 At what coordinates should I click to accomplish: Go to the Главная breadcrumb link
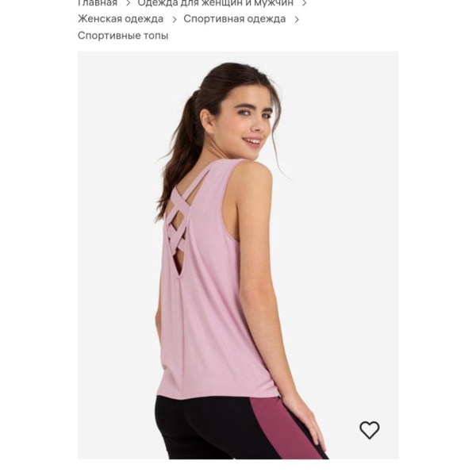coord(98,3)
